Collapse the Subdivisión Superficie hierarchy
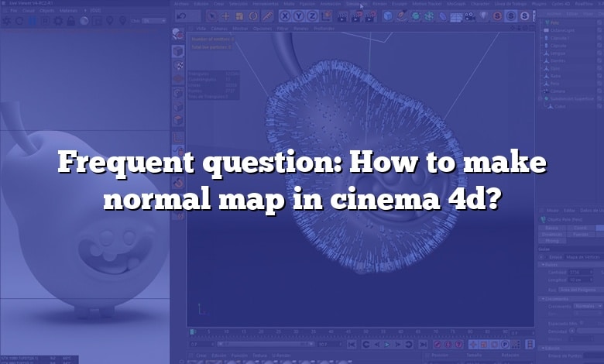The width and height of the screenshot is (604, 364). [x=540, y=98]
